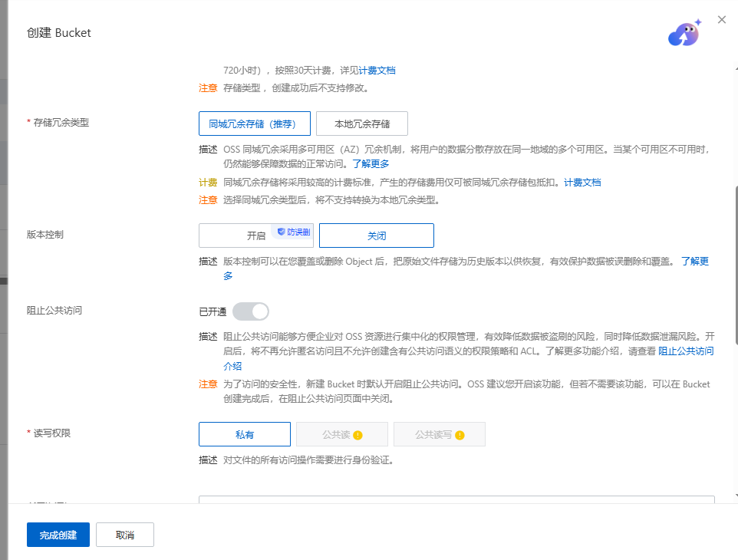Select 同城冗余存储 (推荐) option

[255, 124]
